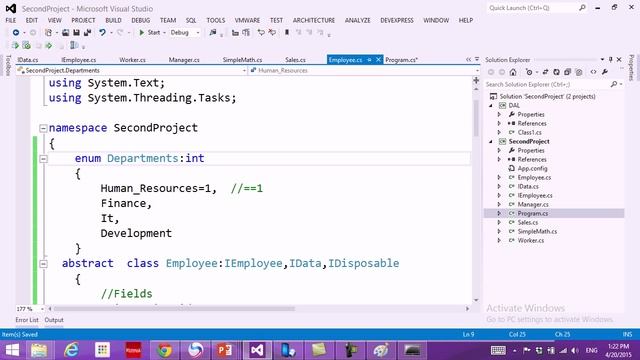Switch to the SimpleMath.cs tab
Viewport: 640px width, 360px height.
pos(242,60)
